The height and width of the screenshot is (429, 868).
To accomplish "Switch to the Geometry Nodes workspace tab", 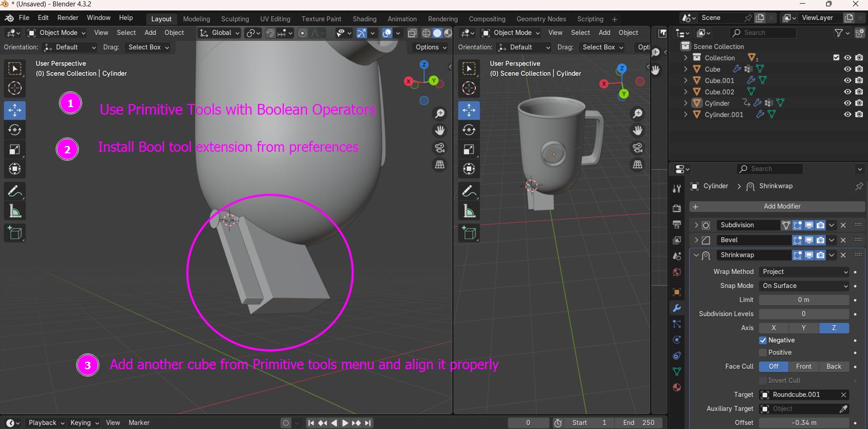I will pyautogui.click(x=541, y=19).
